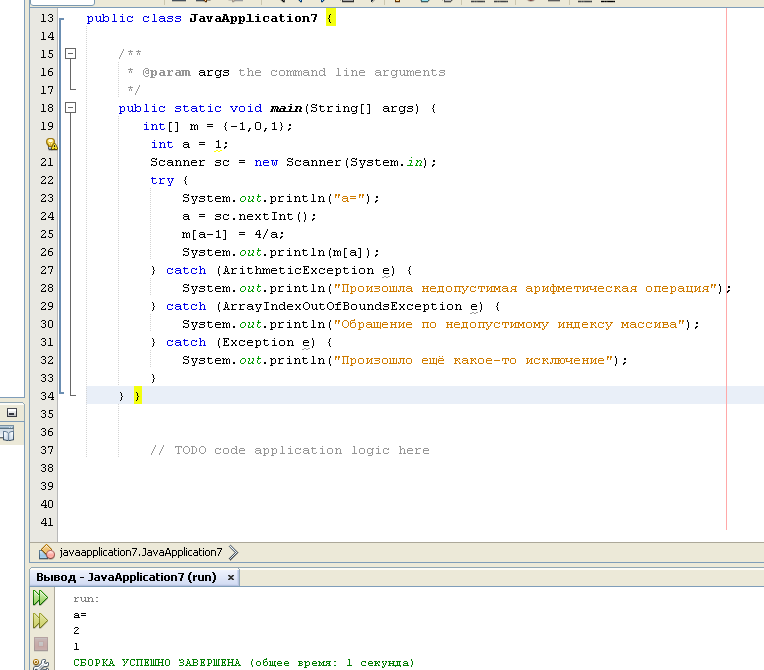Place cursor on the JavaApplication7 class name
This screenshot has height=670, width=764.
pyautogui.click(x=253, y=18)
